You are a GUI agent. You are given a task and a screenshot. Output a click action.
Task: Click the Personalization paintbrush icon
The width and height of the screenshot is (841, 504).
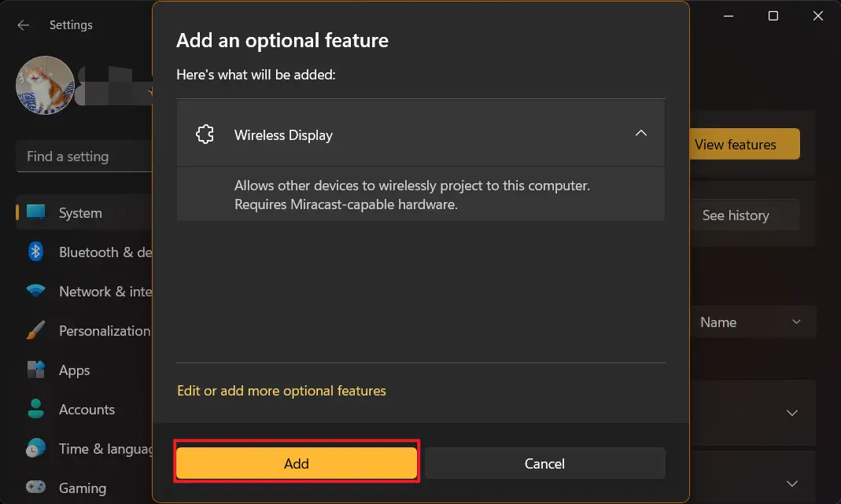pos(35,330)
